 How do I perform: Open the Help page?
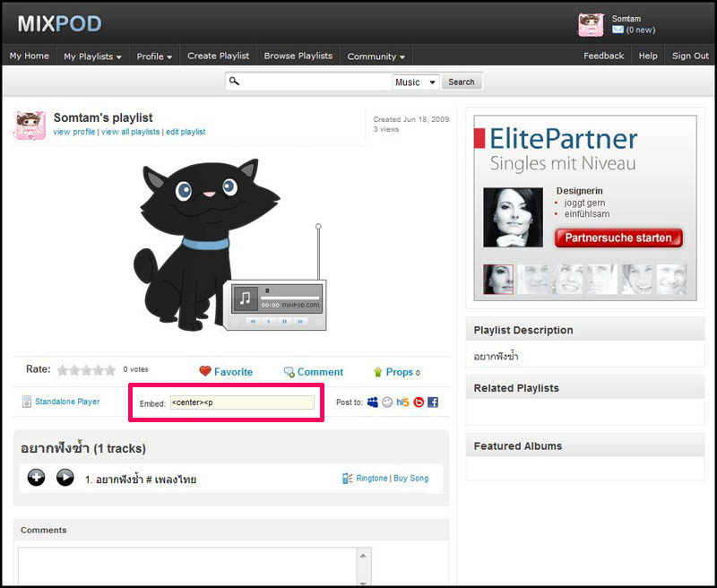pyautogui.click(x=648, y=56)
